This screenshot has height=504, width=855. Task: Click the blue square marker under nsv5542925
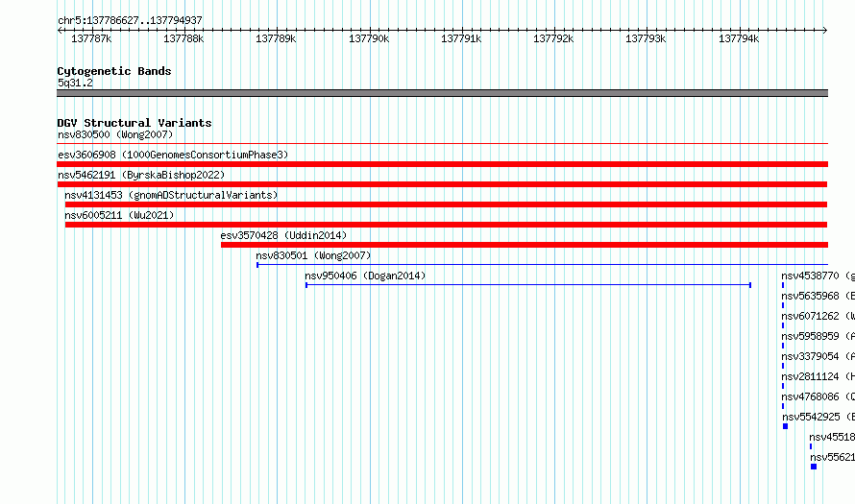[785, 426]
